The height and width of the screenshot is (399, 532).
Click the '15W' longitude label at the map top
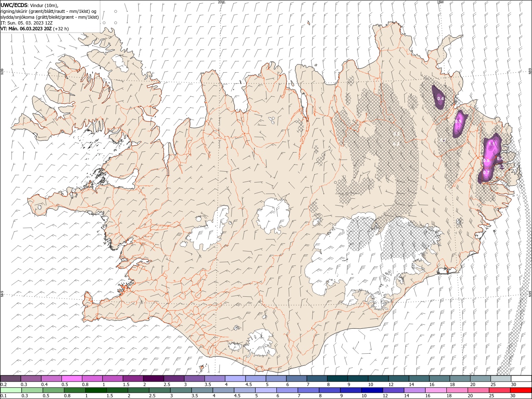[x=441, y=2]
